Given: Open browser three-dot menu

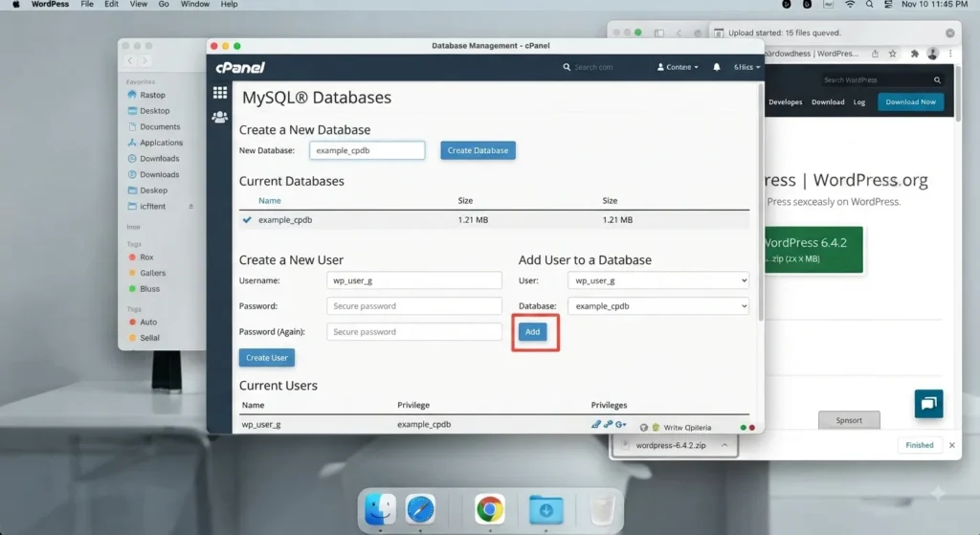Looking at the screenshot, I should point(950,54).
